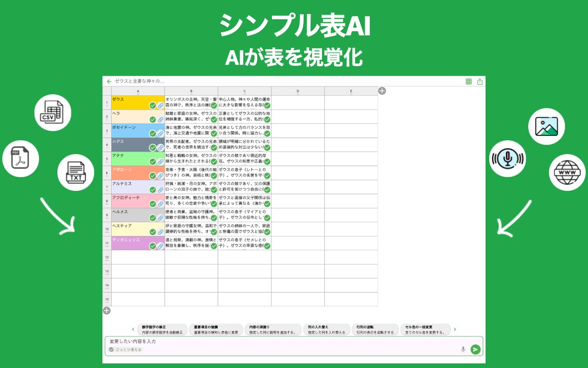Screen dimensions: 588x368
Task: Send the request with green arrow
Action: (475, 349)
